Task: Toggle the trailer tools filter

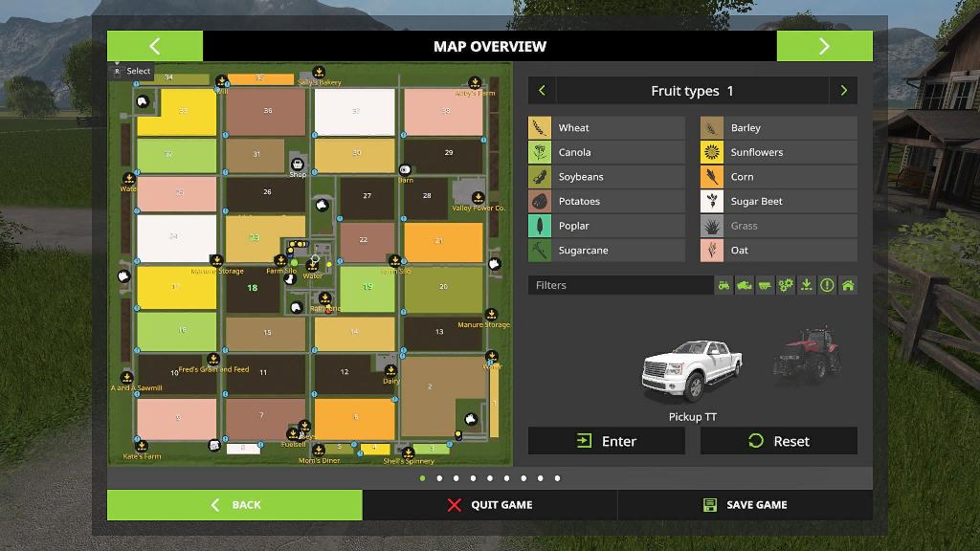Action: click(765, 285)
